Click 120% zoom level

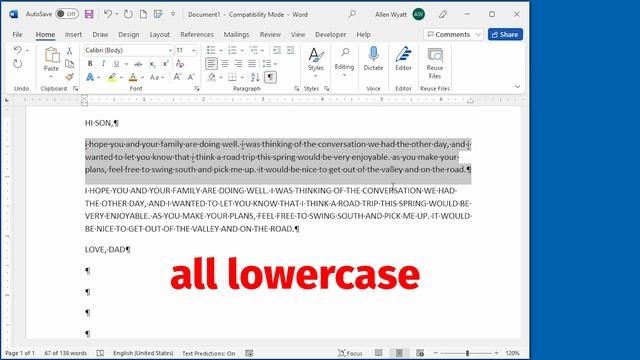click(512, 353)
